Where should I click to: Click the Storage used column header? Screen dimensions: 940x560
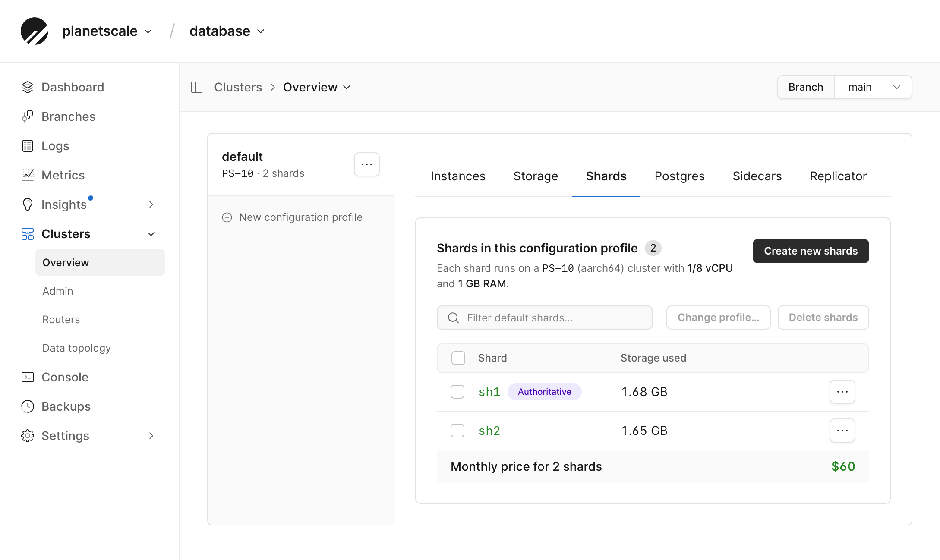(x=653, y=358)
